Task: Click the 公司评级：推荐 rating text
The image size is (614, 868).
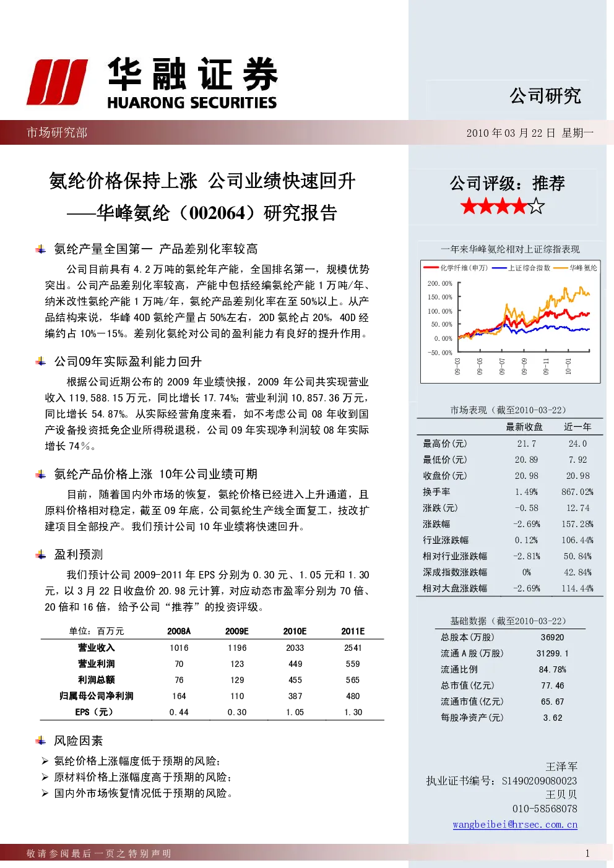Action: [x=508, y=183]
